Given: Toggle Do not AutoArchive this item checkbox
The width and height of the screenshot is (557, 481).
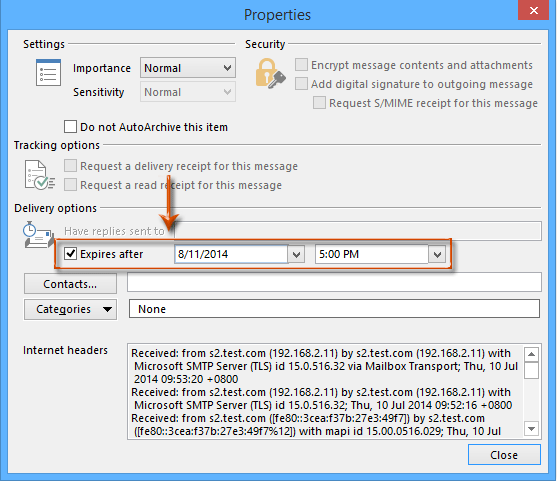Looking at the screenshot, I should pos(70,126).
